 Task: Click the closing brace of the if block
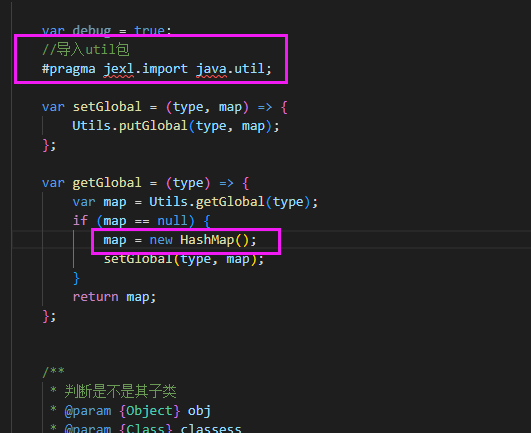click(x=76, y=278)
